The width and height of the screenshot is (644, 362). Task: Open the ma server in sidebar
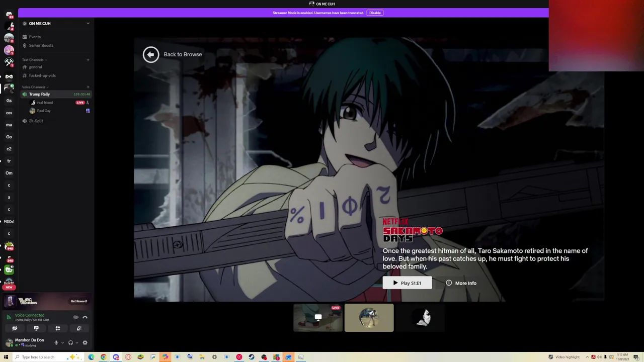[9, 125]
